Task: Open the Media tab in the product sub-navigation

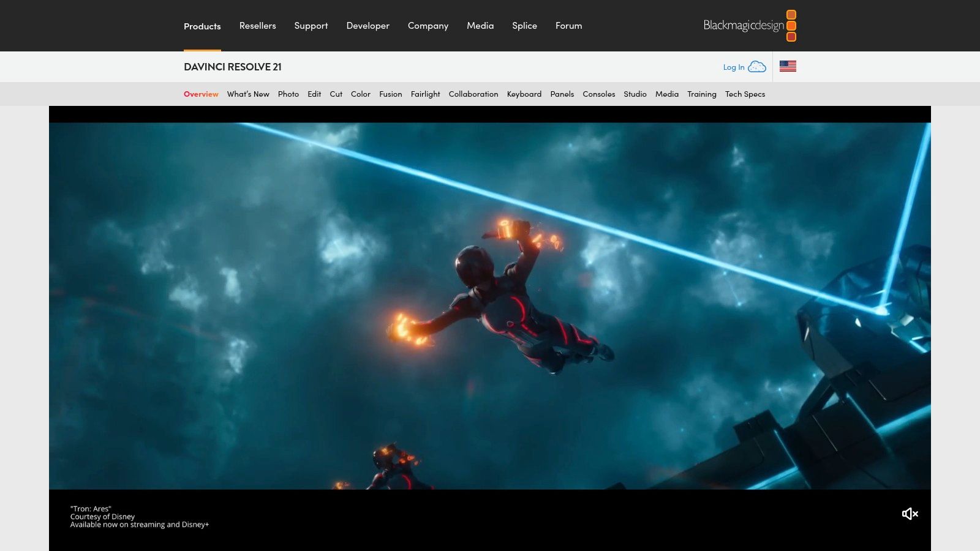Action: coord(667,94)
